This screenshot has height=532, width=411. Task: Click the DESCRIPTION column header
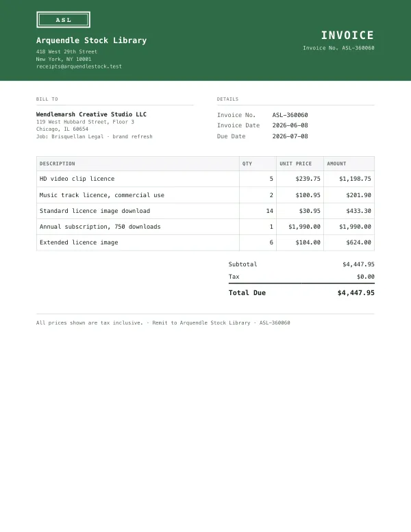(57, 164)
